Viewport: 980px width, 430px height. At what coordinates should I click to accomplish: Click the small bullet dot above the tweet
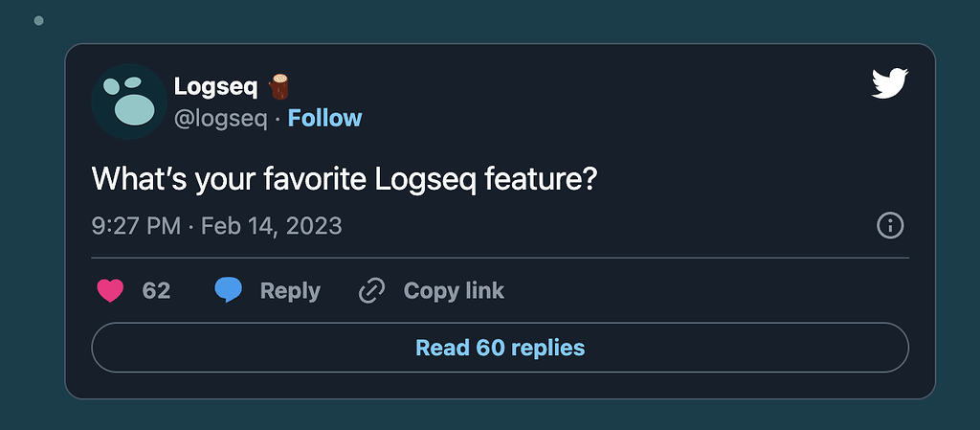click(x=38, y=20)
